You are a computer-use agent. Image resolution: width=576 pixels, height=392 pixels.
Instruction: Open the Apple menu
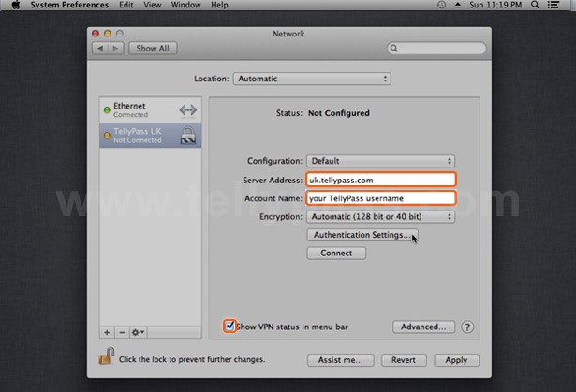tap(16, 5)
